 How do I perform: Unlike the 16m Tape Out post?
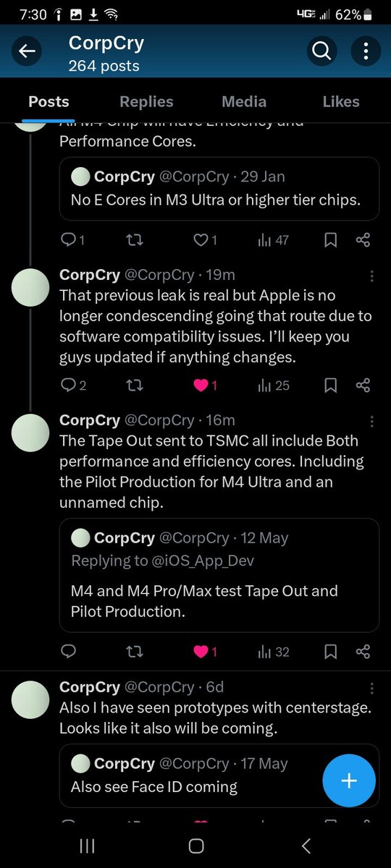201,652
